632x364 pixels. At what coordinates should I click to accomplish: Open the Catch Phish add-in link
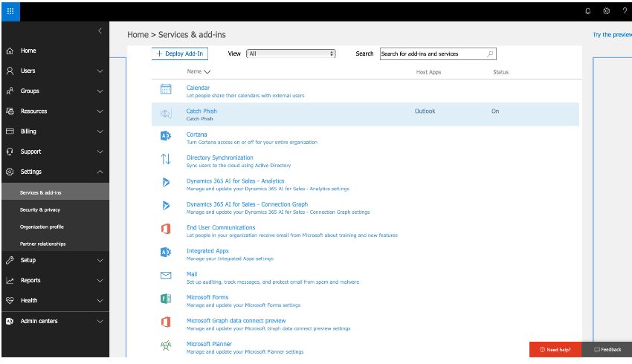[201, 111]
